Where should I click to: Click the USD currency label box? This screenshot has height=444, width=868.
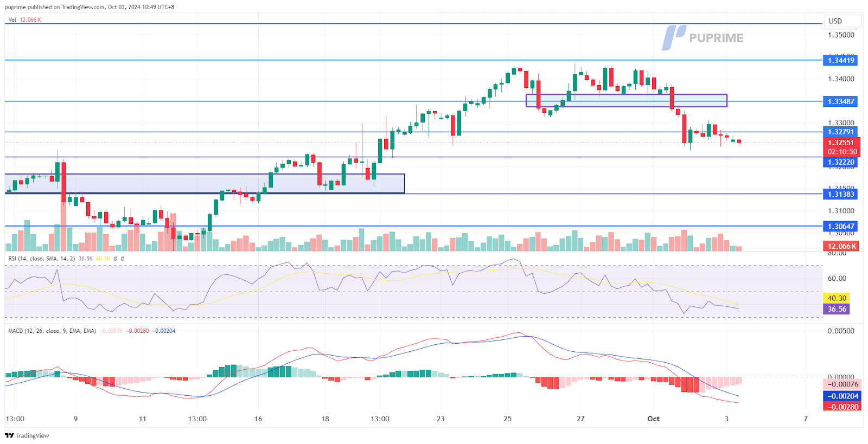pos(843,21)
